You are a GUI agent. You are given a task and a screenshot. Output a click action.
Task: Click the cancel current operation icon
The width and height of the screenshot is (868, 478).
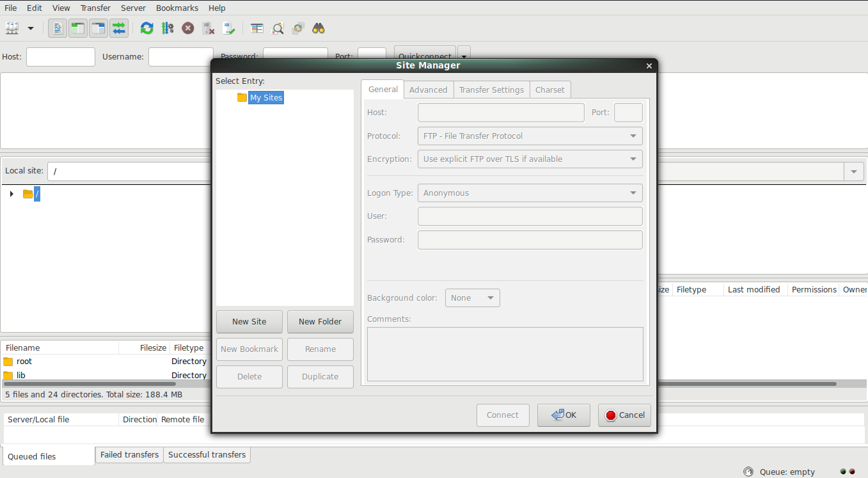tap(187, 28)
